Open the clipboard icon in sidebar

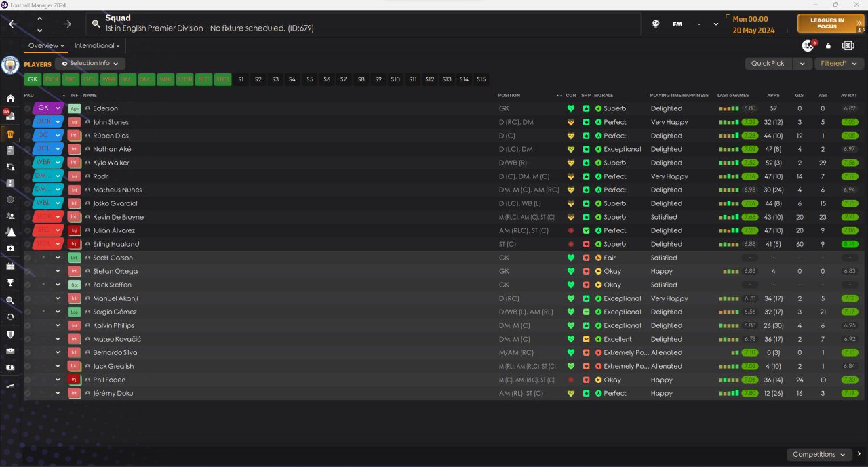click(10, 150)
